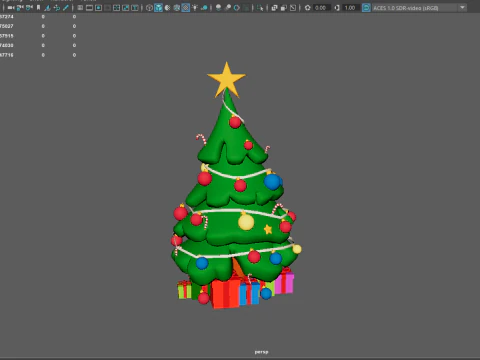Image resolution: width=480 pixels, height=360 pixels.
Task: Toggle the X-Ray display icon
Action: pyautogui.click(x=274, y=8)
